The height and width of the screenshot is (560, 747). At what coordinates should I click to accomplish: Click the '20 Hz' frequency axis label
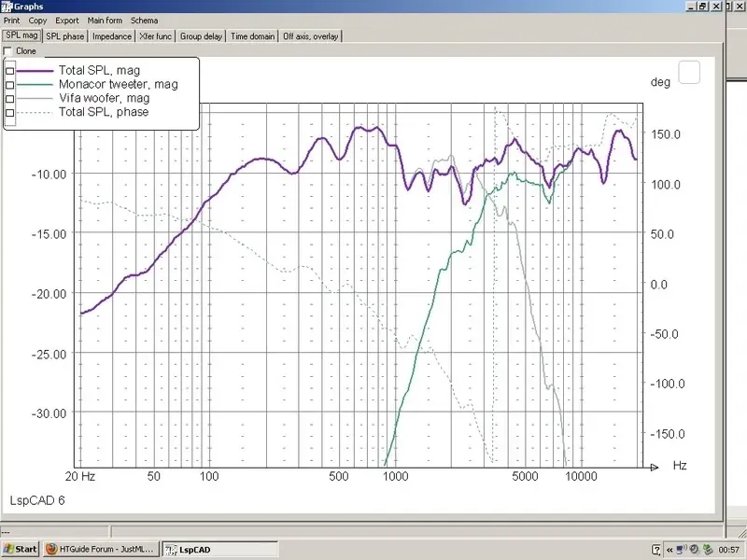coord(80,477)
